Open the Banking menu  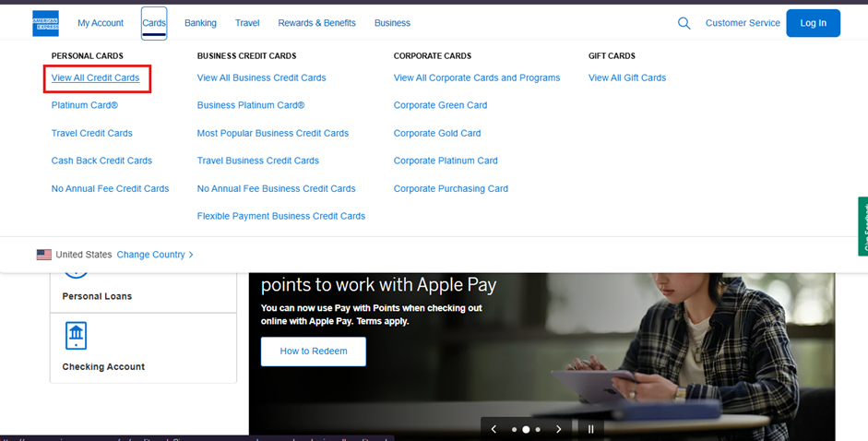tap(200, 23)
